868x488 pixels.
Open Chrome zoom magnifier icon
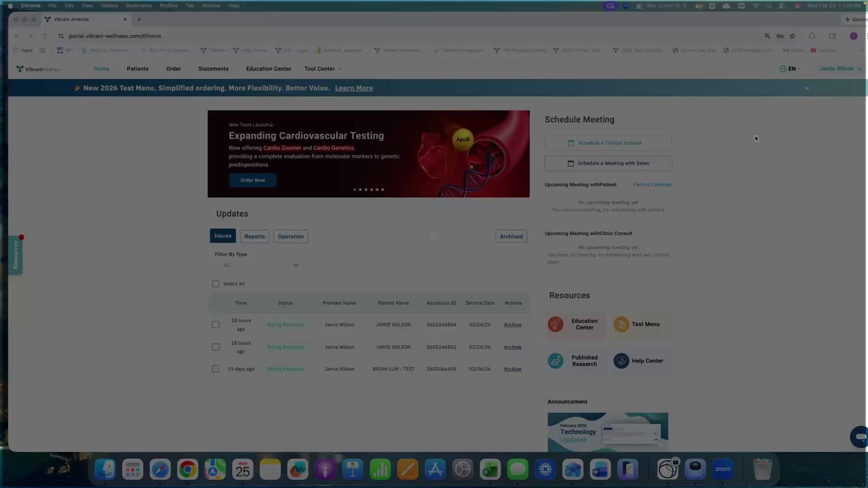[768, 36]
